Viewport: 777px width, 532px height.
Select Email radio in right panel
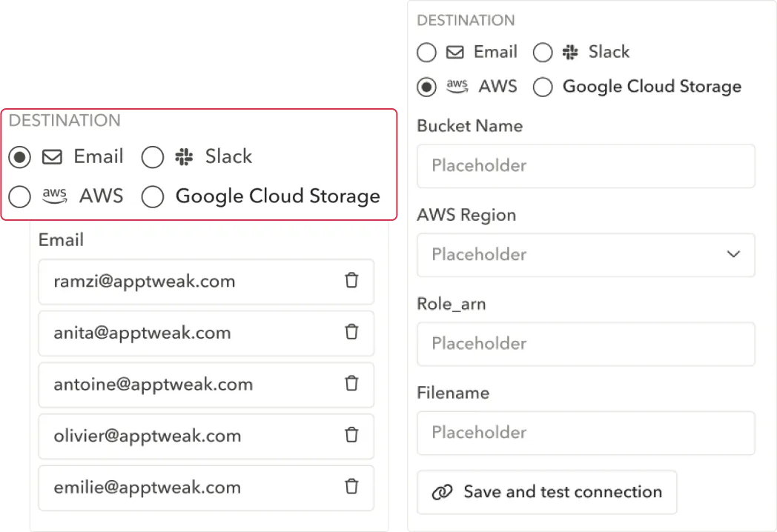[426, 53]
